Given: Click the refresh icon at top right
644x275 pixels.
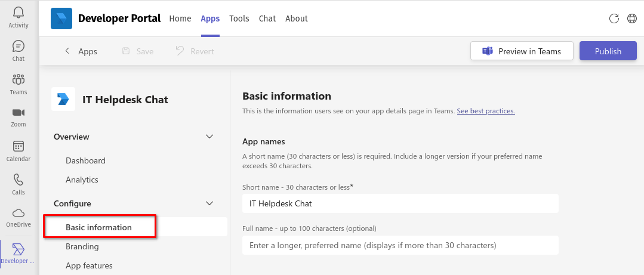Looking at the screenshot, I should click(614, 18).
